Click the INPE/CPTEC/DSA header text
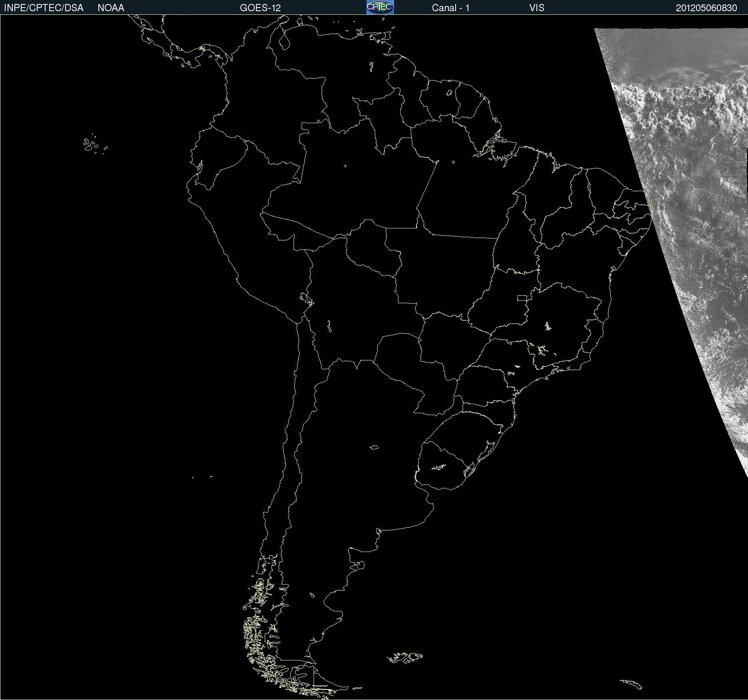 [x=44, y=8]
